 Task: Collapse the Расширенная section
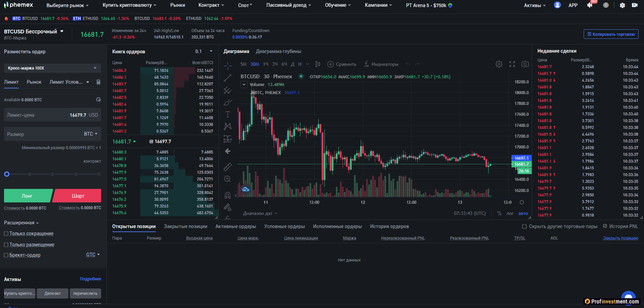(x=21, y=223)
